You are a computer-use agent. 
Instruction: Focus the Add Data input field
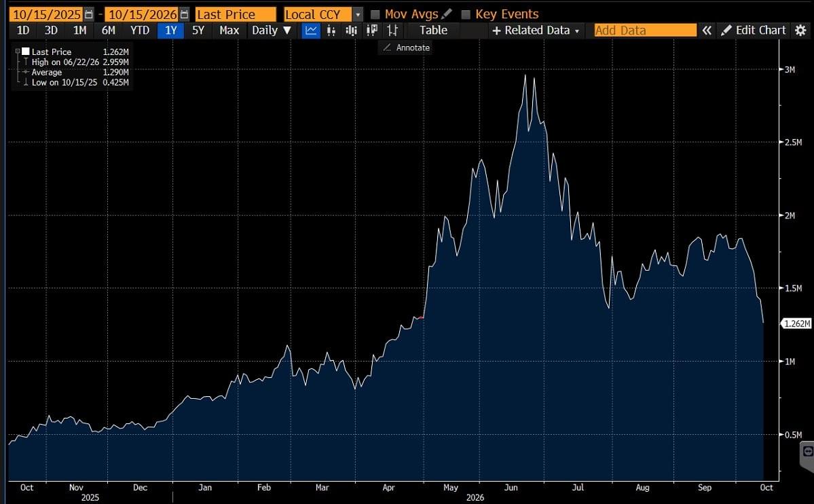(645, 31)
